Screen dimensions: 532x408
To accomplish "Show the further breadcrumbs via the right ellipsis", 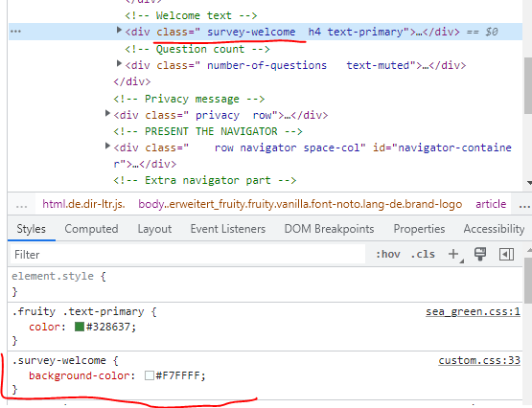I will click(x=524, y=205).
